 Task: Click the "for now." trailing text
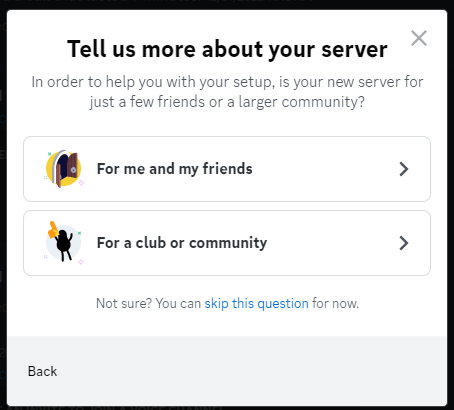[x=335, y=304]
